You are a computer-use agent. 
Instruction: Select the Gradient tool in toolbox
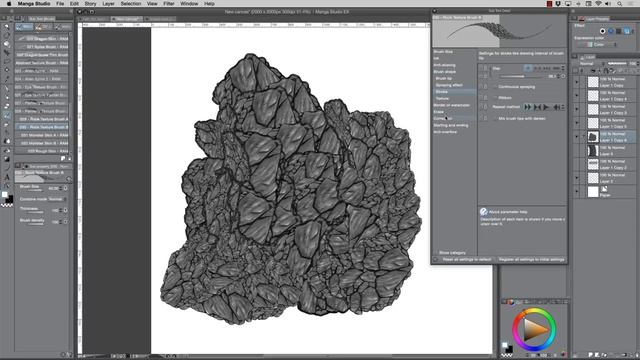pos(7,159)
